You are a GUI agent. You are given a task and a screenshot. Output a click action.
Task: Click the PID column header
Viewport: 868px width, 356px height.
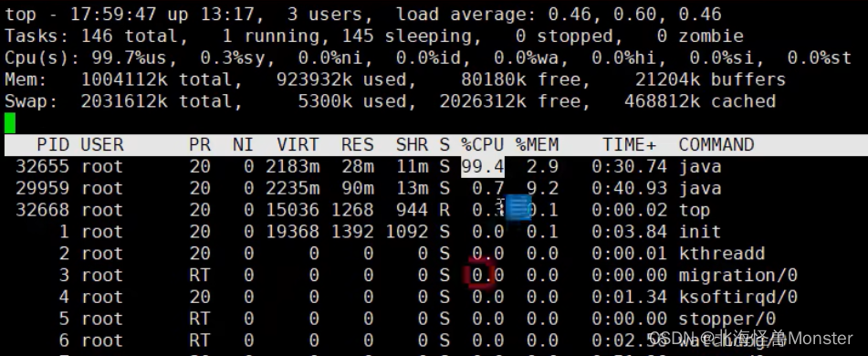[53, 145]
